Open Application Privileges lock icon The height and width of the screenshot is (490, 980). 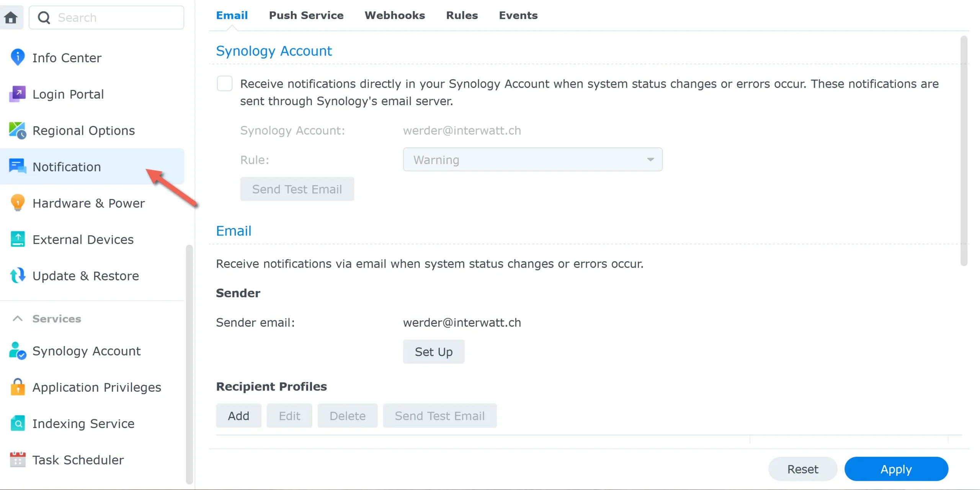[x=18, y=387]
